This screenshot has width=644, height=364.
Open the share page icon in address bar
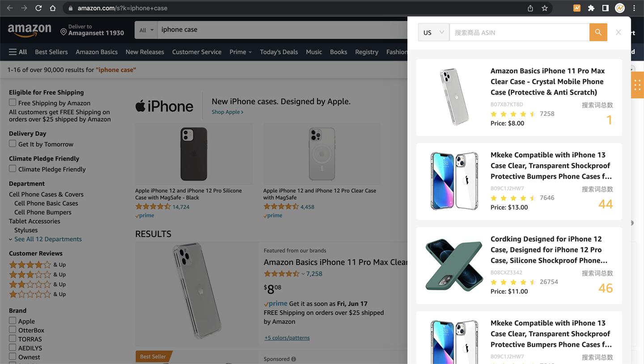click(530, 8)
